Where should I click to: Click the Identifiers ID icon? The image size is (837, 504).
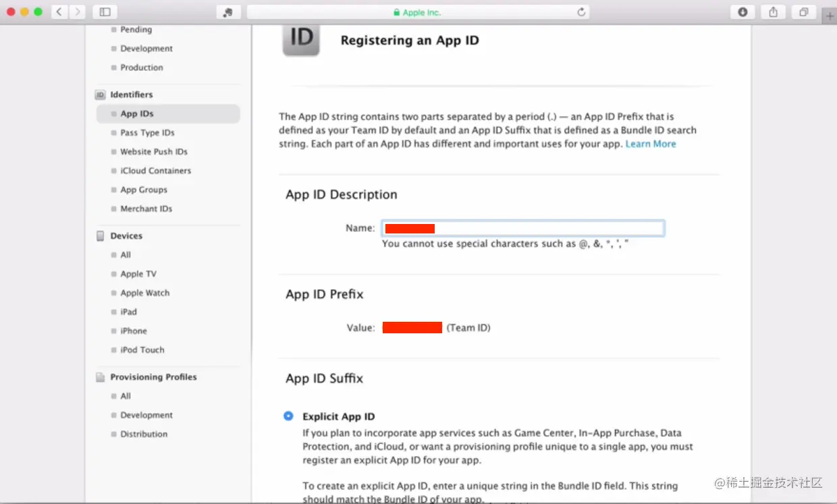(101, 95)
